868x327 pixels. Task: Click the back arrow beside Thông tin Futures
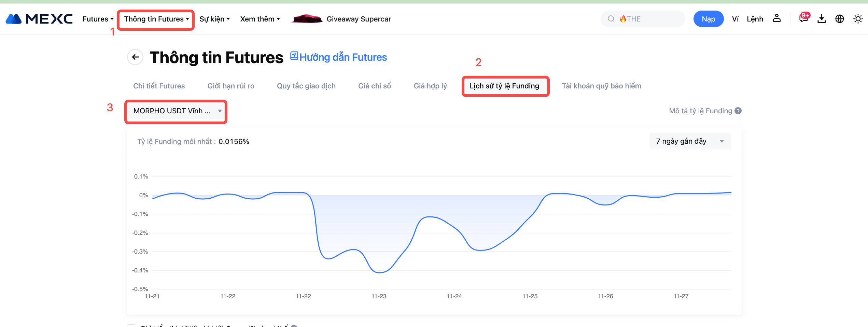(x=135, y=57)
